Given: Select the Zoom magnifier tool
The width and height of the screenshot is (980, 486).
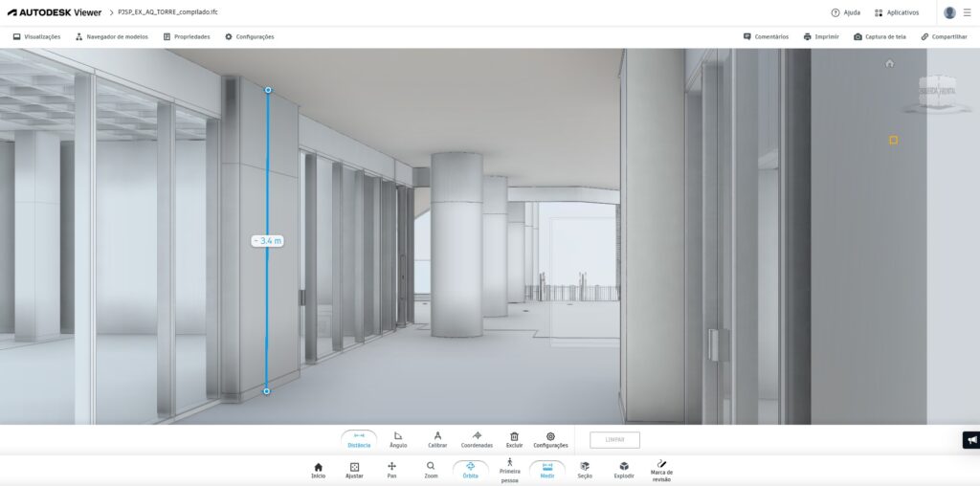Looking at the screenshot, I should 431,470.
